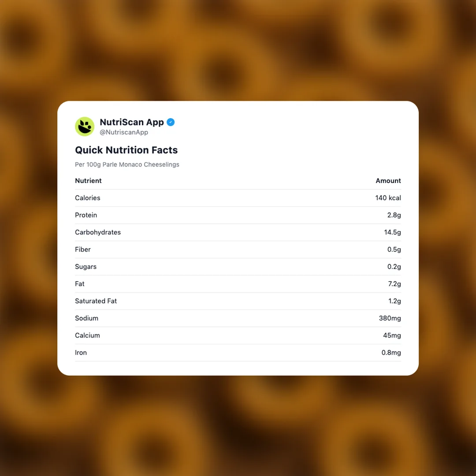Click the Sugars row label
The image size is (476, 476).
point(86,267)
